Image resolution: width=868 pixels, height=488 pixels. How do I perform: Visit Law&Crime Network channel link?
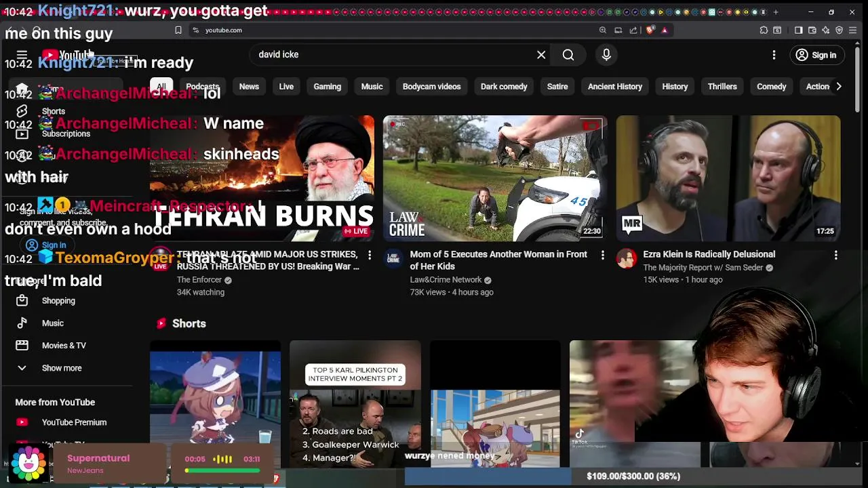pyautogui.click(x=446, y=280)
